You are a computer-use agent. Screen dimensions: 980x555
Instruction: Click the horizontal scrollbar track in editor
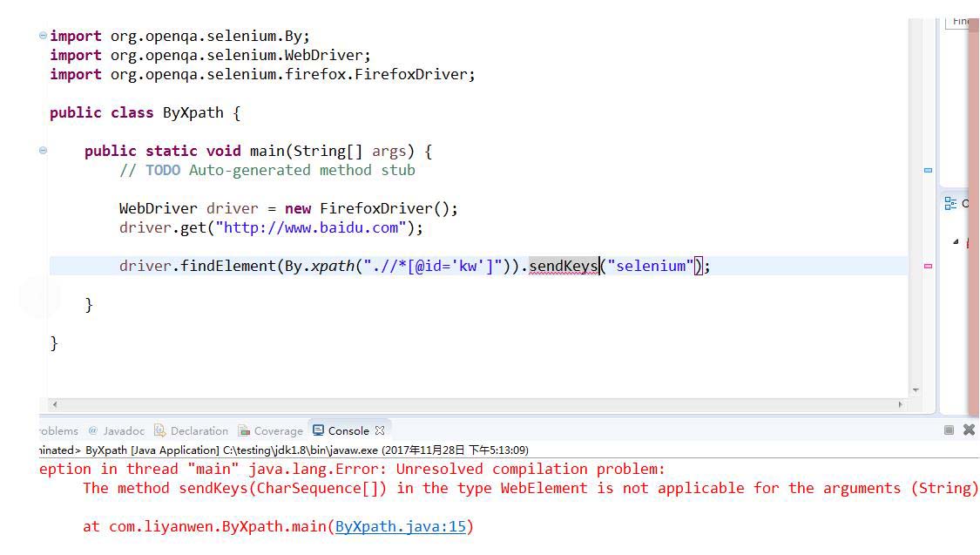[x=477, y=404]
